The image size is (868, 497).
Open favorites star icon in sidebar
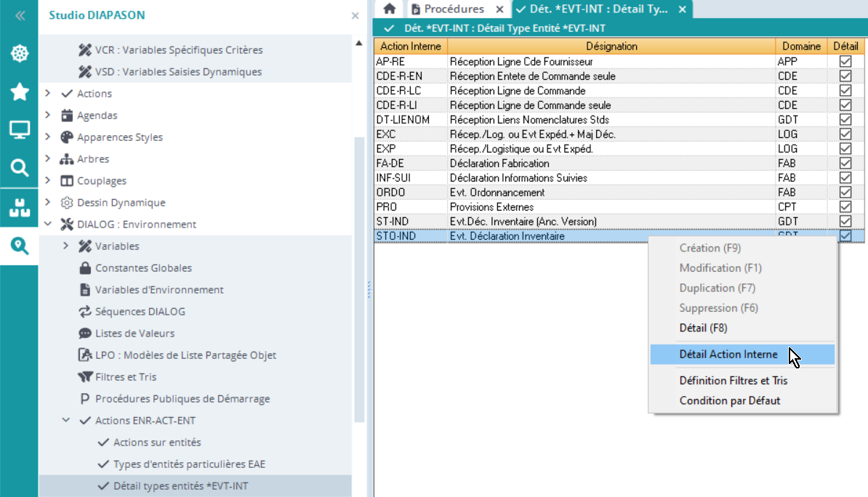coord(19,92)
